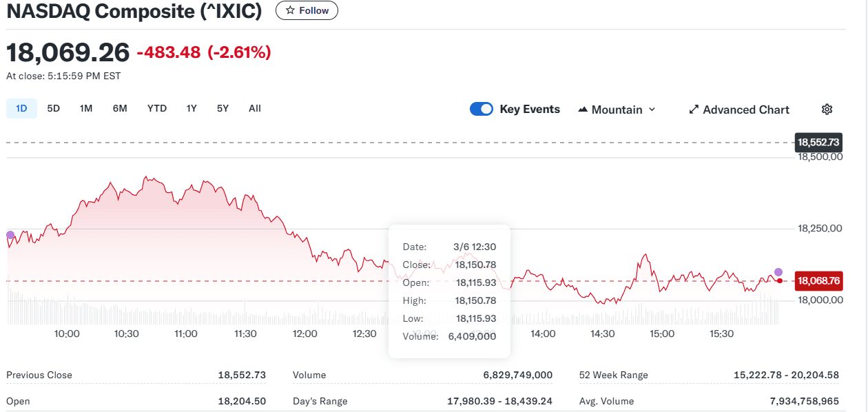
Task: Select the All range tab
Action: pos(255,108)
